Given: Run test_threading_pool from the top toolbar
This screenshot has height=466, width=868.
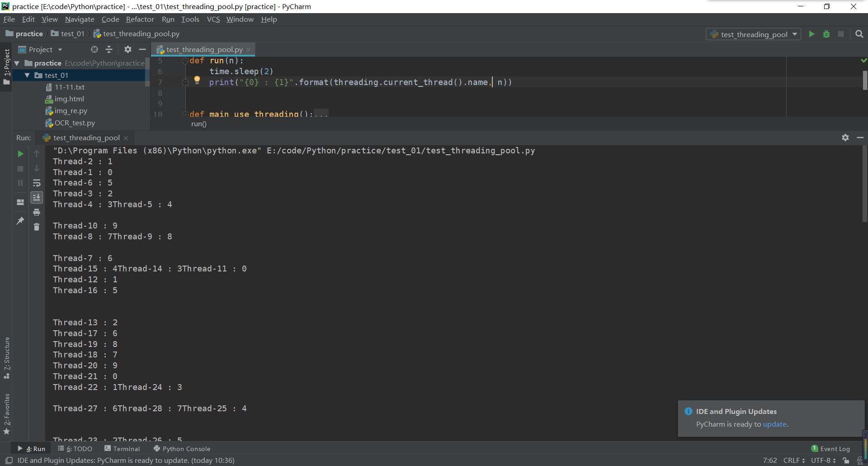Looking at the screenshot, I should click(811, 34).
